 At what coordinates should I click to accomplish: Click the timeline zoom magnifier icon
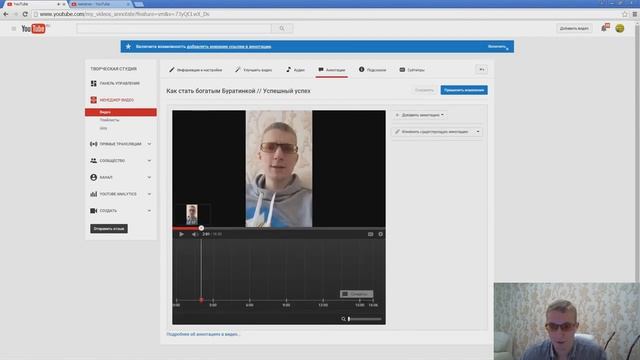[x=343, y=319]
